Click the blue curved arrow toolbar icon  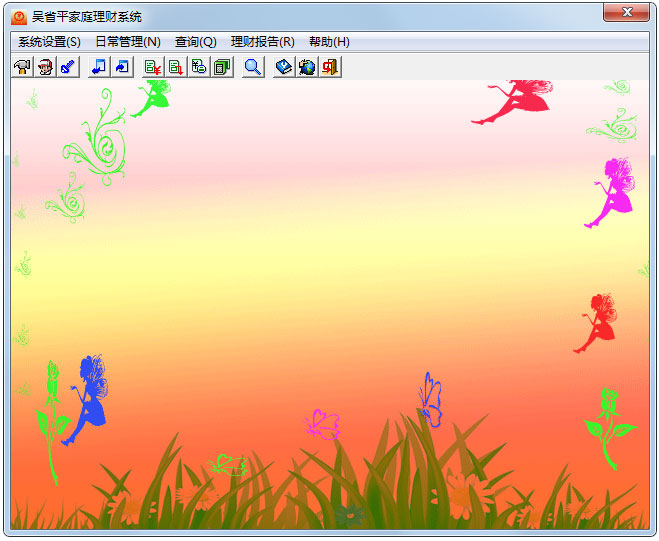pos(121,67)
